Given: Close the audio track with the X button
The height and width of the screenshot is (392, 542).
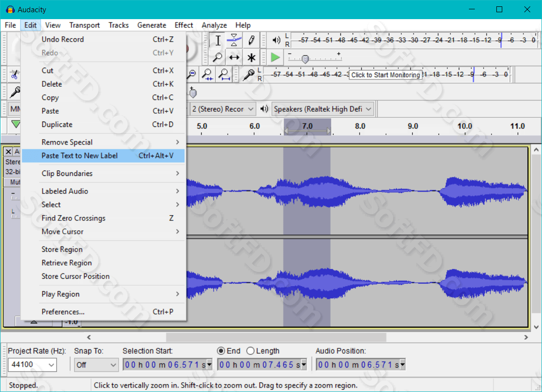Looking at the screenshot, I should click(8, 151).
